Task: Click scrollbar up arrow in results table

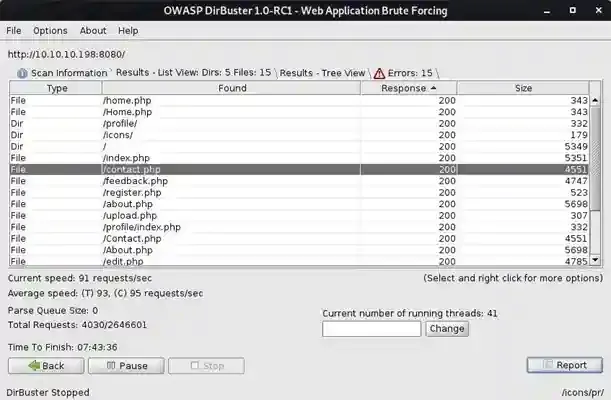Action: point(595,100)
